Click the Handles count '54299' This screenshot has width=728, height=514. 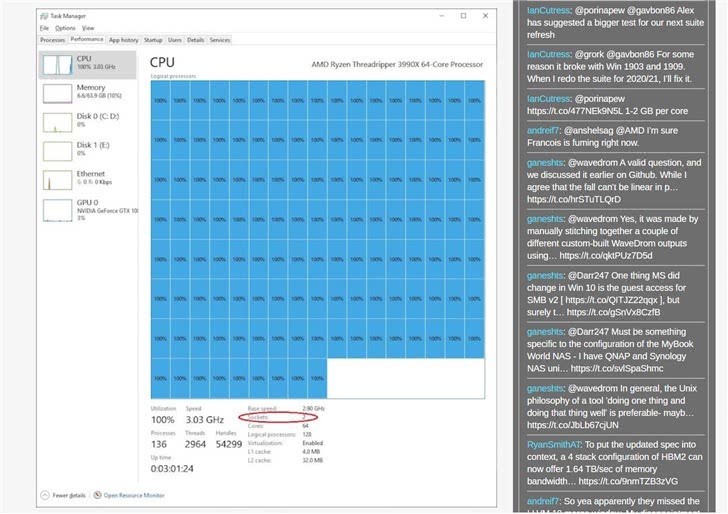(x=229, y=444)
